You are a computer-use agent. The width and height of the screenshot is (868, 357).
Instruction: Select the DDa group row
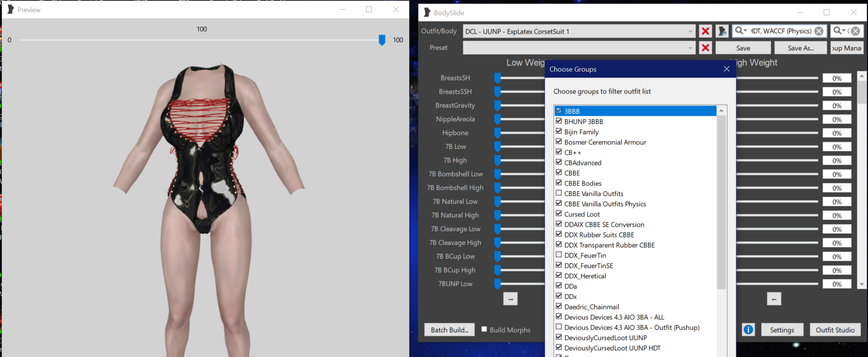click(635, 286)
